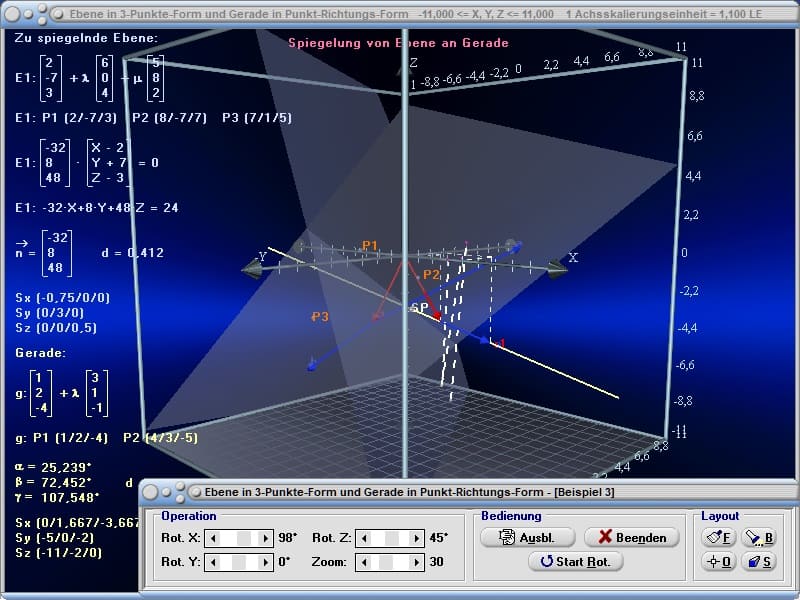Click Rot. X value '98°'

click(x=287, y=538)
